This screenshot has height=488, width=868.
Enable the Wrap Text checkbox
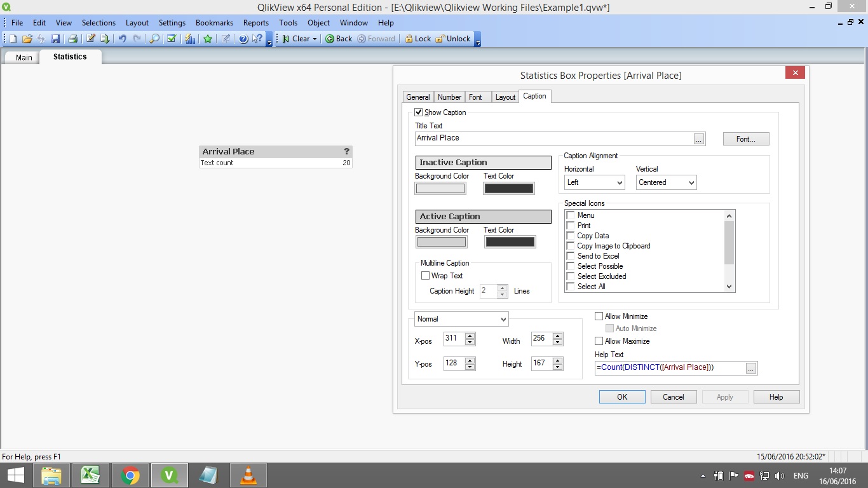[426, 276]
